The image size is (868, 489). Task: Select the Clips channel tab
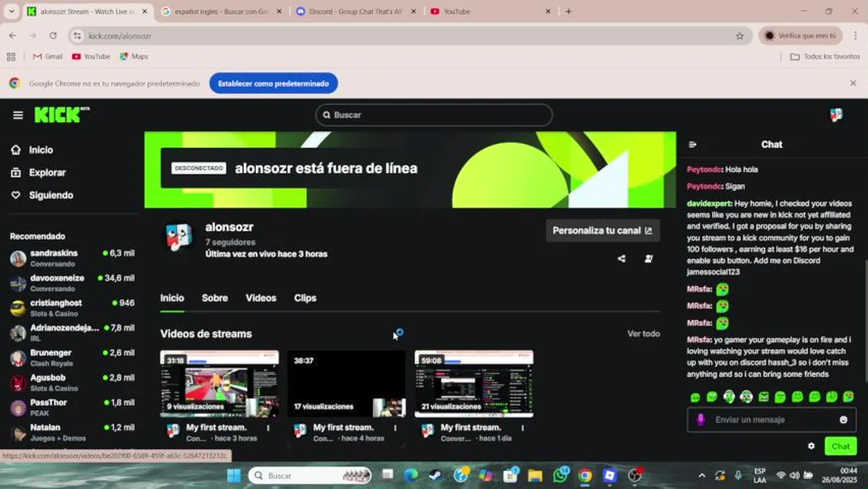[305, 298]
